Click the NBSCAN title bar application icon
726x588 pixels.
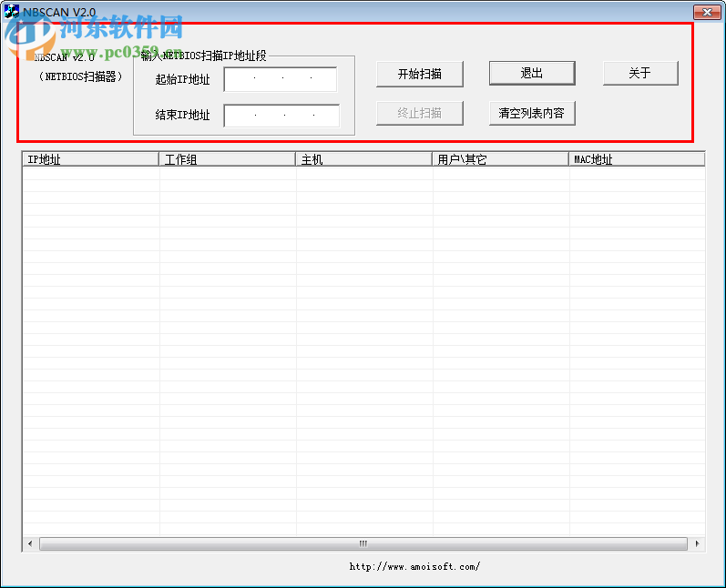(12, 11)
